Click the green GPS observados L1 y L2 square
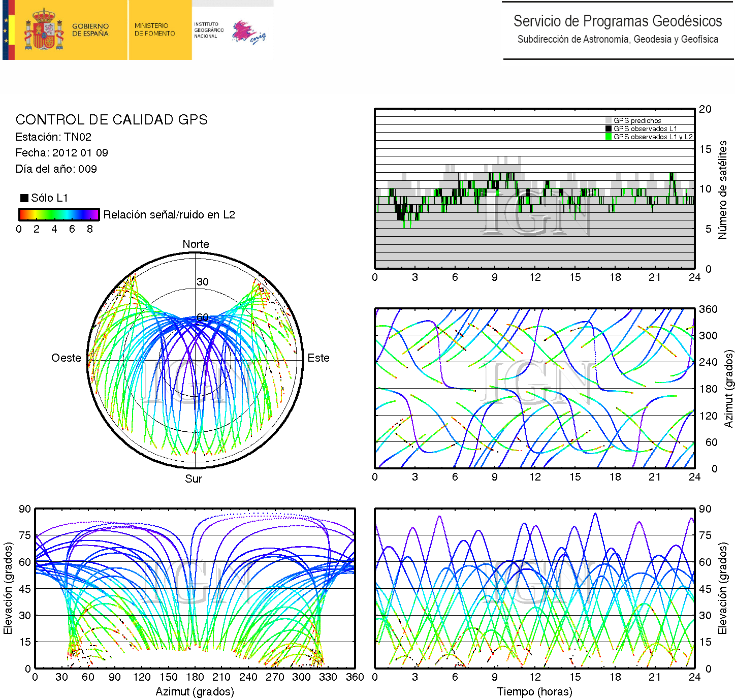This screenshot has height=700, width=735. [609, 137]
